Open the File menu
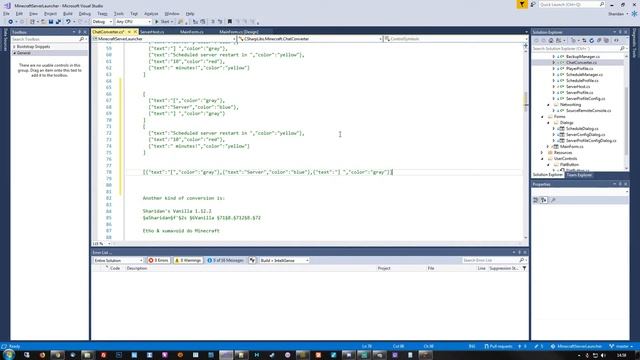The height and width of the screenshot is (360, 640). tap(6, 13)
